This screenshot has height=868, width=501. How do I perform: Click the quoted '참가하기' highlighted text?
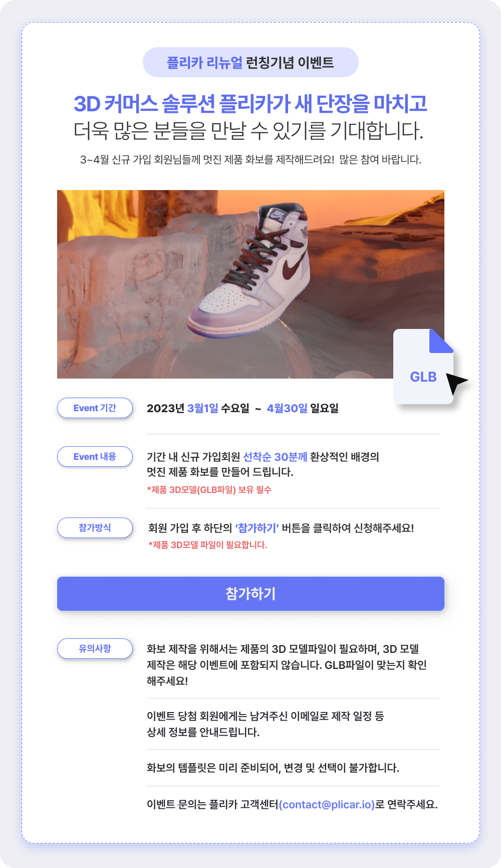pyautogui.click(x=257, y=528)
